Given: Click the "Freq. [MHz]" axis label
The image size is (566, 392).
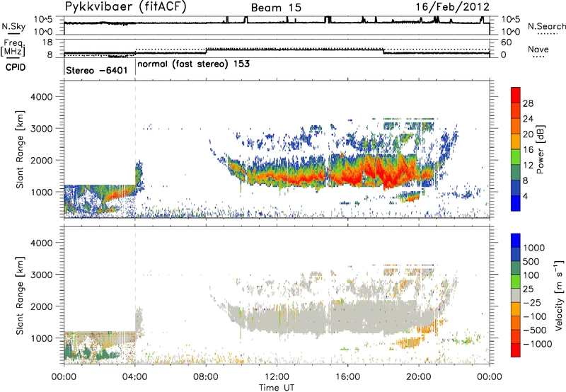Looking at the screenshot, I should coord(13,48).
